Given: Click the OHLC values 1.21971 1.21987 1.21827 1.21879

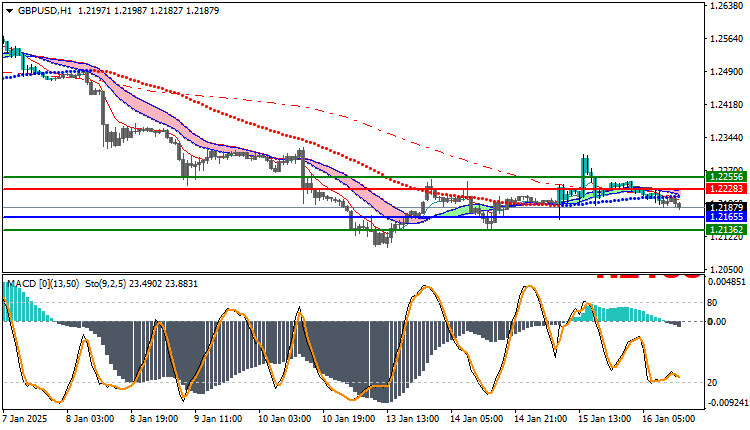Looking at the screenshot, I should 148,11.
